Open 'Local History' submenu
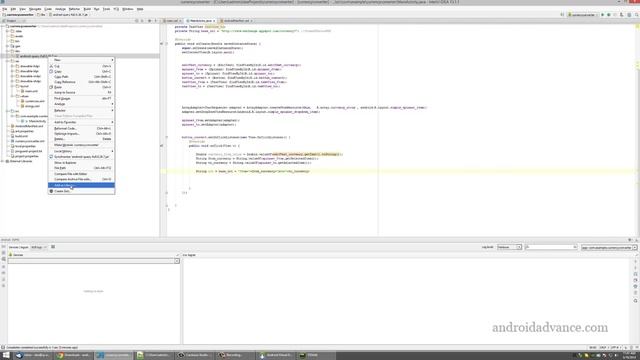Viewport: 640px width, 360px height. (81, 151)
